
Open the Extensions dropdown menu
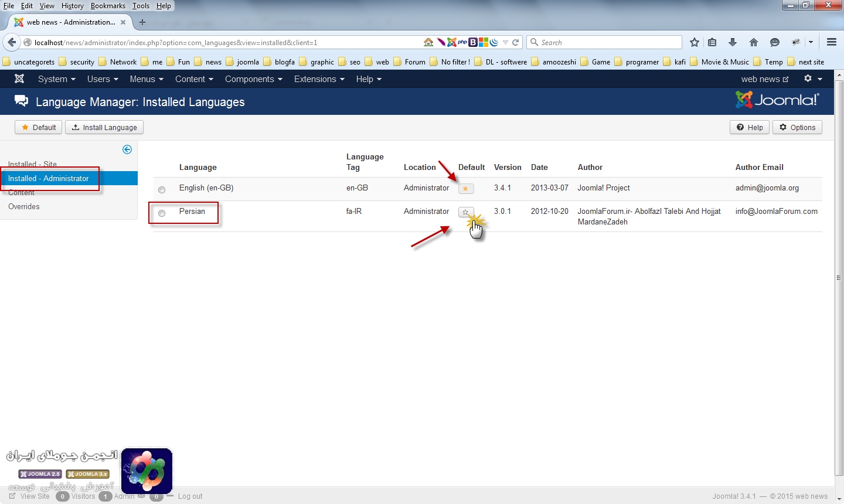pyautogui.click(x=319, y=79)
